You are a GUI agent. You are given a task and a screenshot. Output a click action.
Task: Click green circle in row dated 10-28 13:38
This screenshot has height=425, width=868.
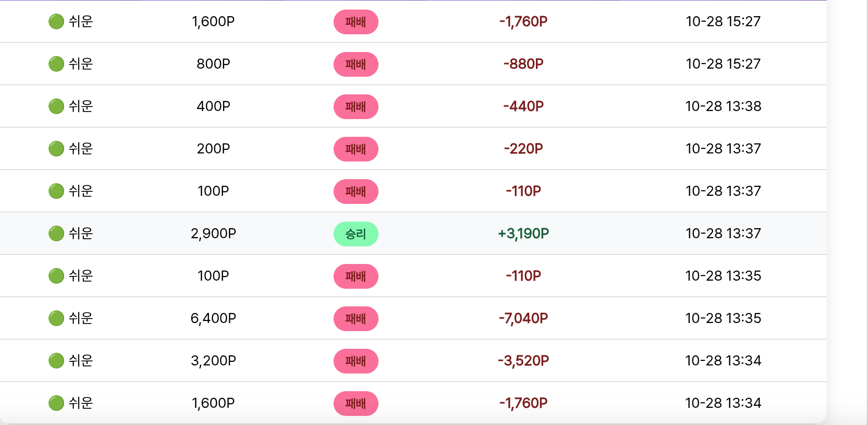(x=56, y=107)
